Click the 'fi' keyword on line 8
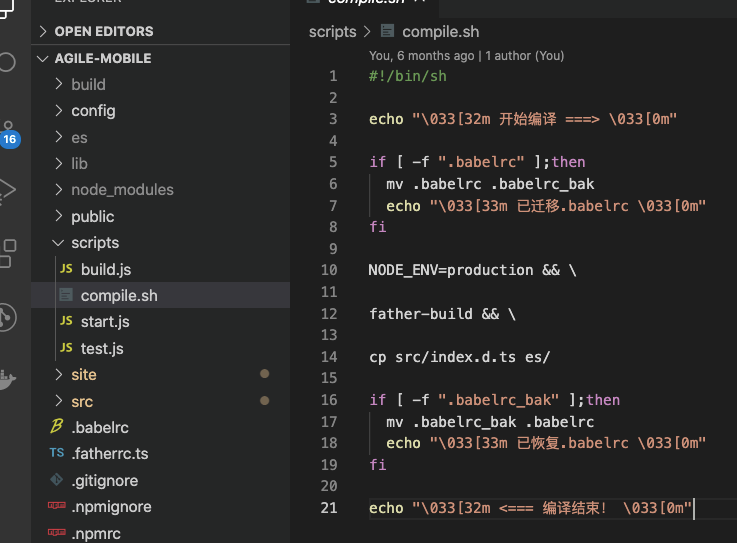 (377, 227)
